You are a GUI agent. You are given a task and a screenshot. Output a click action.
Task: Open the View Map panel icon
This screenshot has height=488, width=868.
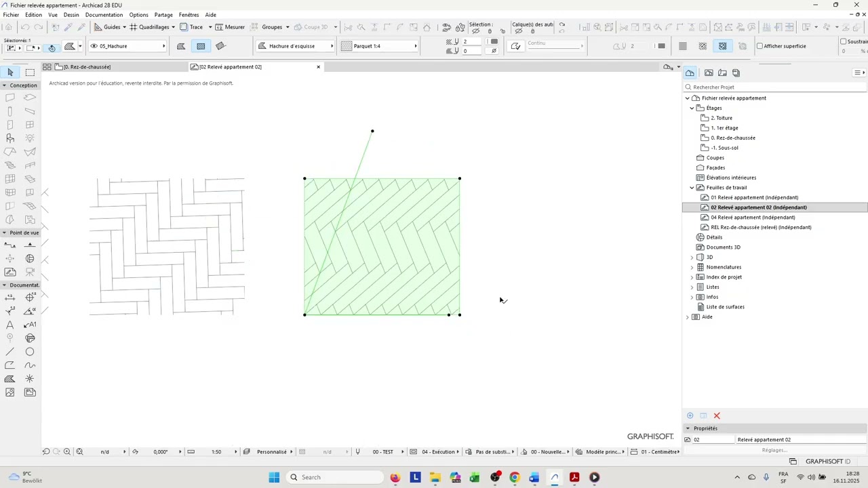(709, 73)
